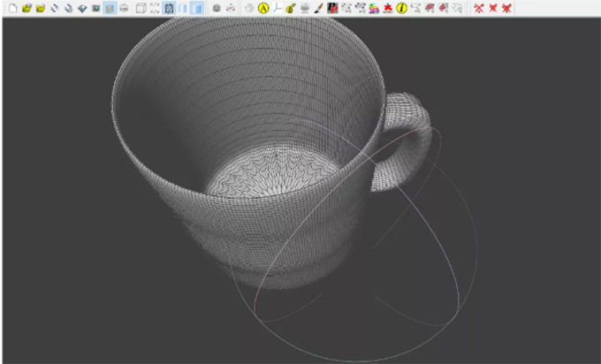Click the red star edit tool
Viewport: 601px width, 364px height.
point(388,8)
